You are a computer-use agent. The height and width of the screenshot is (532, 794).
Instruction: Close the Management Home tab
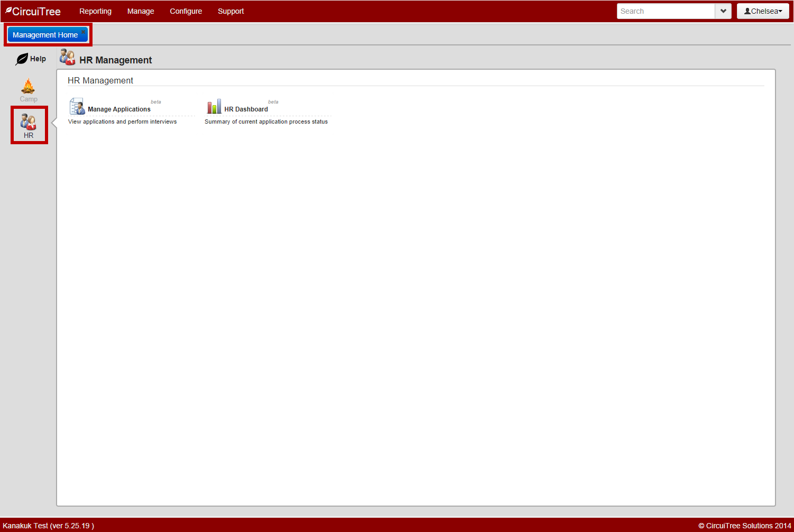(83, 32)
